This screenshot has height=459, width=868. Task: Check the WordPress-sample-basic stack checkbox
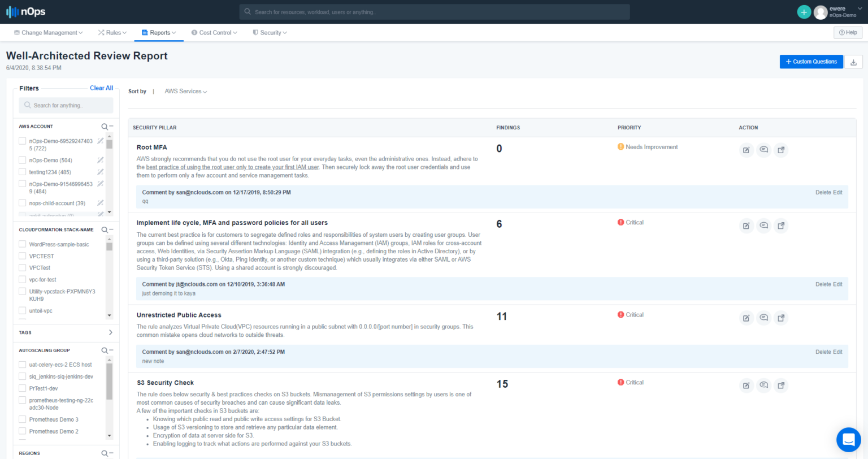tap(22, 244)
